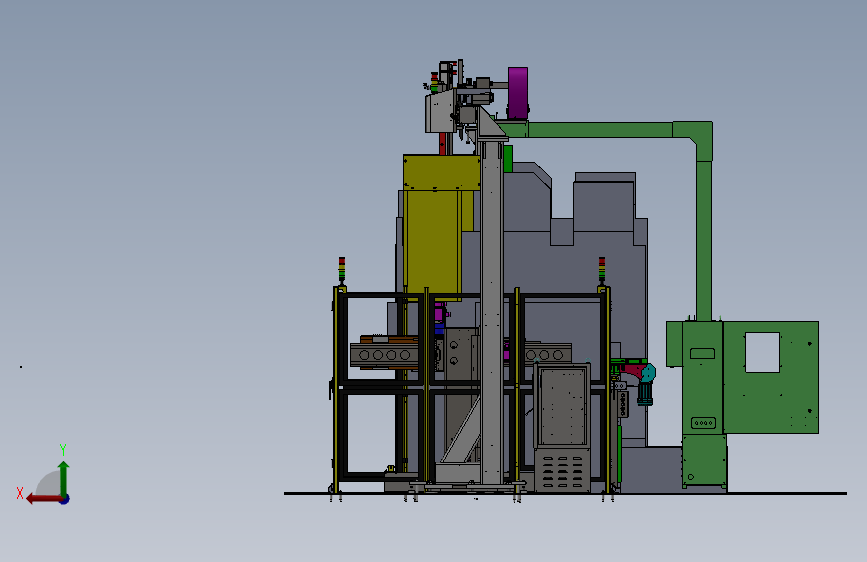
Task: Select the left stack signal light
Action: [342, 270]
